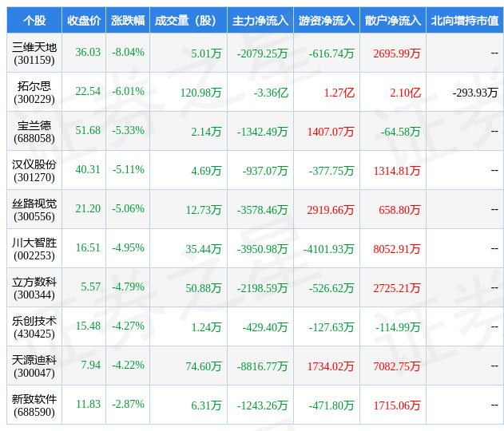Screen dimensions: 504x431
Task: Click retail inflow 1715.06万
Action: (x=397, y=405)
